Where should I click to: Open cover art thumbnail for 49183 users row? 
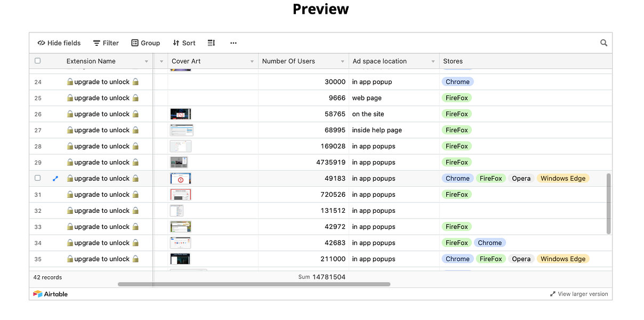point(180,178)
